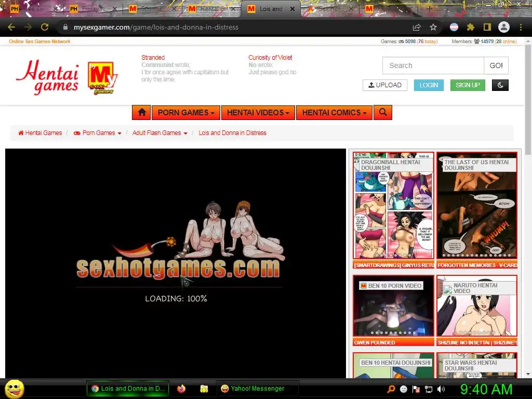The image size is (532, 399).
Task: Open the volume speaker tray icon
Action: (441, 389)
